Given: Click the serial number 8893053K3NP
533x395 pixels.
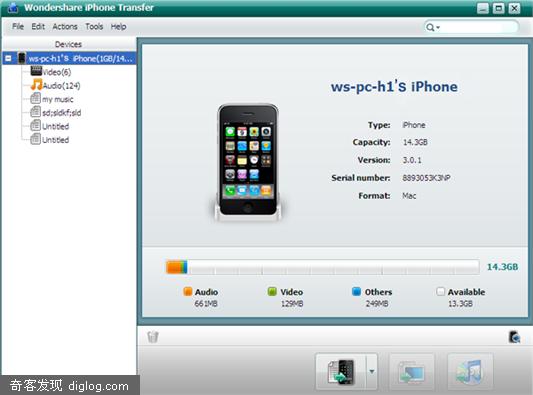Looking at the screenshot, I should (427, 178).
